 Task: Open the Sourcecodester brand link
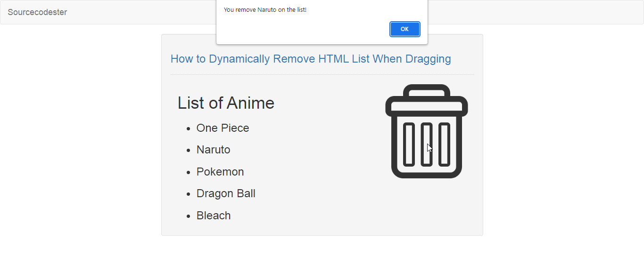37,12
